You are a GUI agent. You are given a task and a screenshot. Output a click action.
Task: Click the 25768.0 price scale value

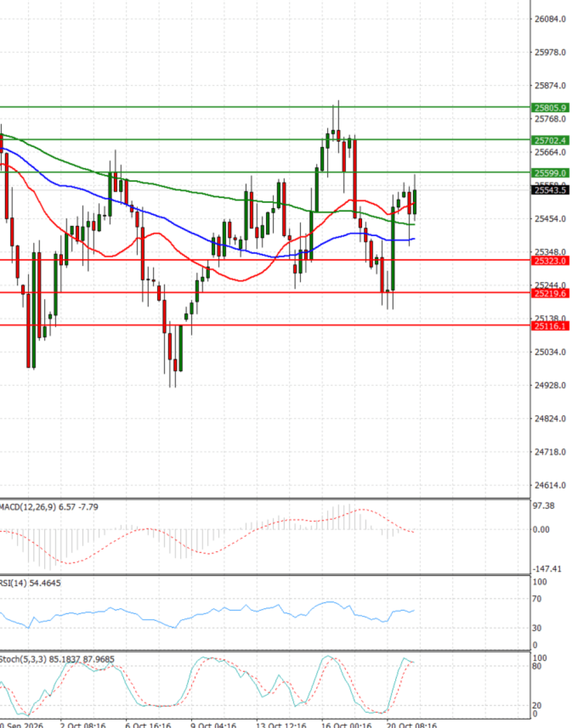pyautogui.click(x=550, y=119)
